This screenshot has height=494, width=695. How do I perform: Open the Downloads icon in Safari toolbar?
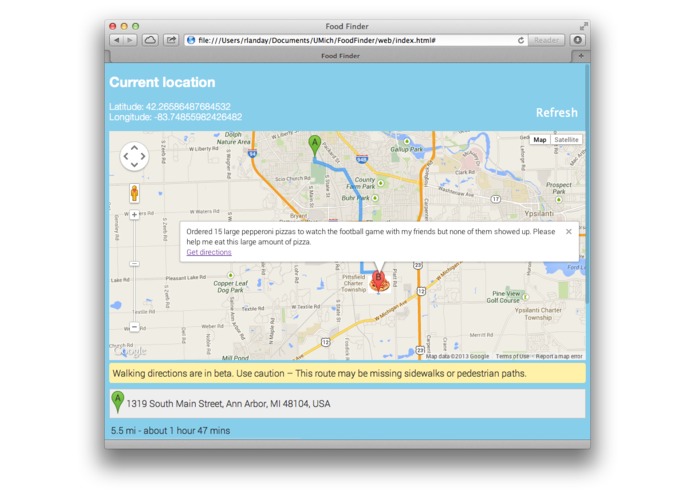(578, 40)
